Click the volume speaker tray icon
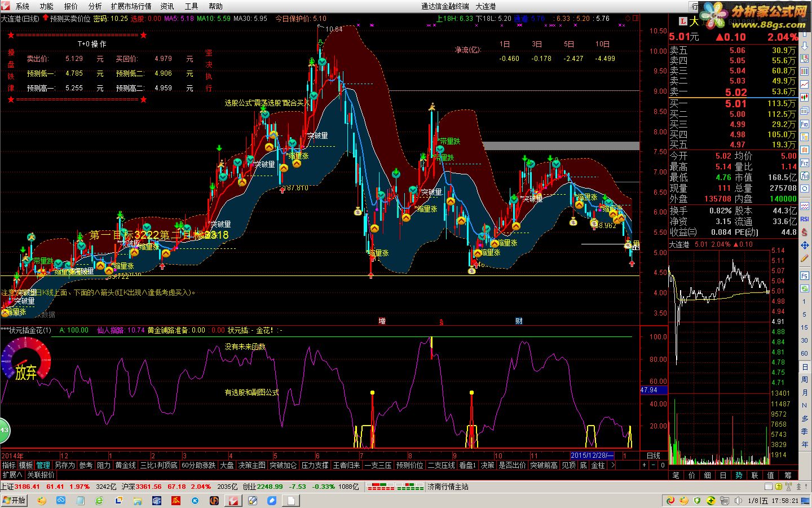812x508 pixels. click(738, 500)
